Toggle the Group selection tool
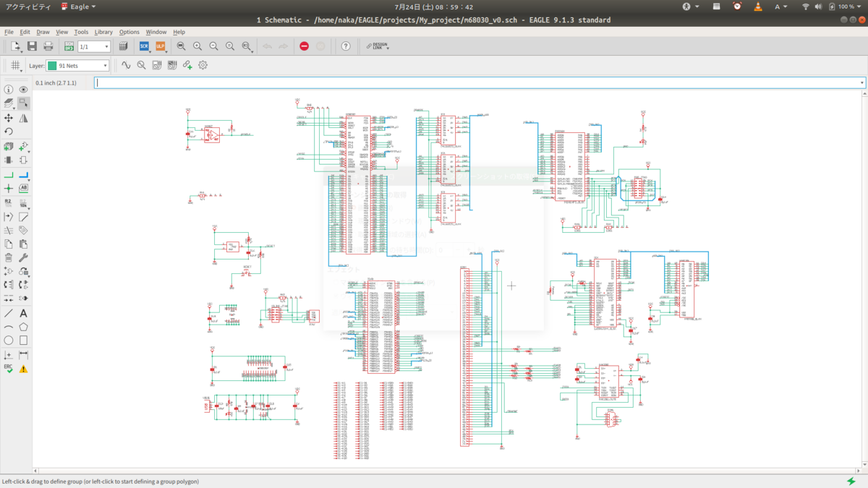This screenshot has width=868, height=488. point(24,103)
